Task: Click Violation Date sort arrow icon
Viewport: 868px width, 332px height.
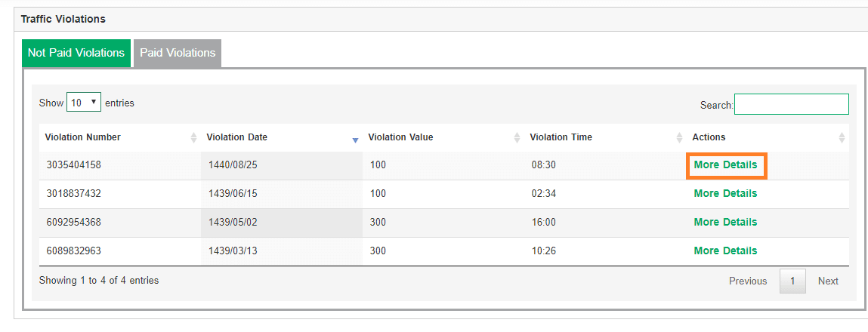Action: (x=355, y=140)
